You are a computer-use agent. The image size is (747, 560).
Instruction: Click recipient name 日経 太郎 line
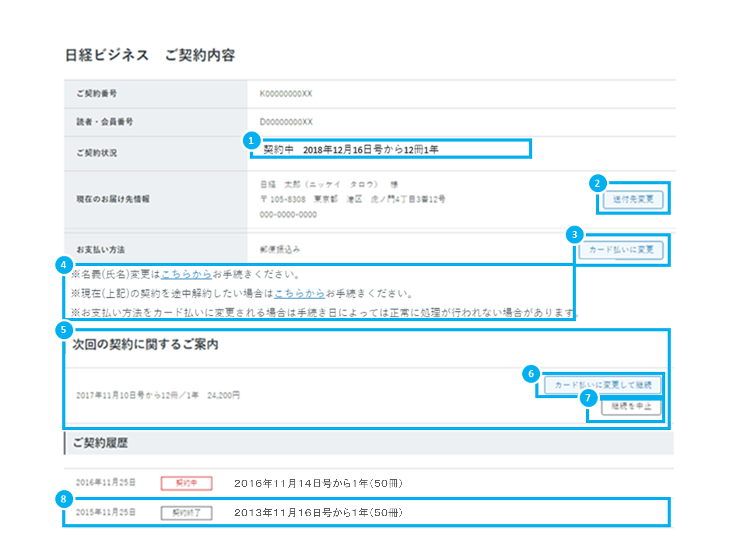(329, 185)
